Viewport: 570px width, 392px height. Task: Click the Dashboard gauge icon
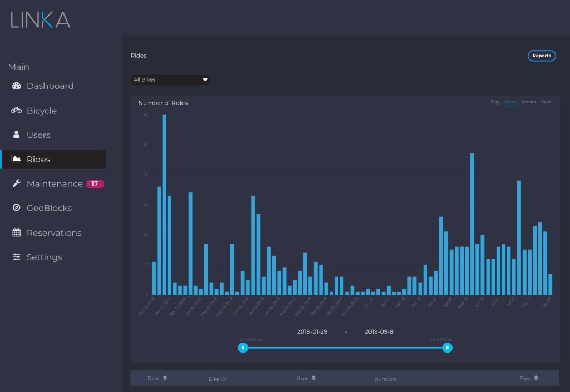pyautogui.click(x=16, y=86)
